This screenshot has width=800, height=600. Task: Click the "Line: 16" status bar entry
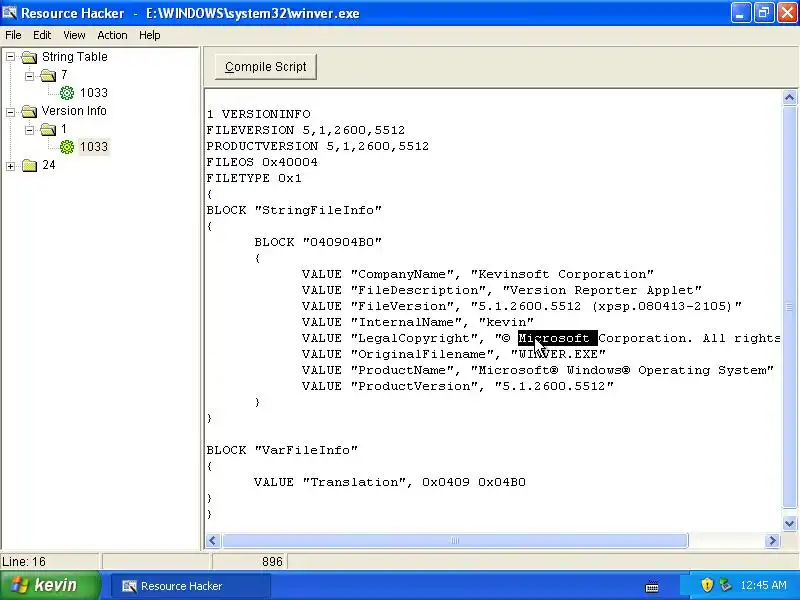(24, 562)
